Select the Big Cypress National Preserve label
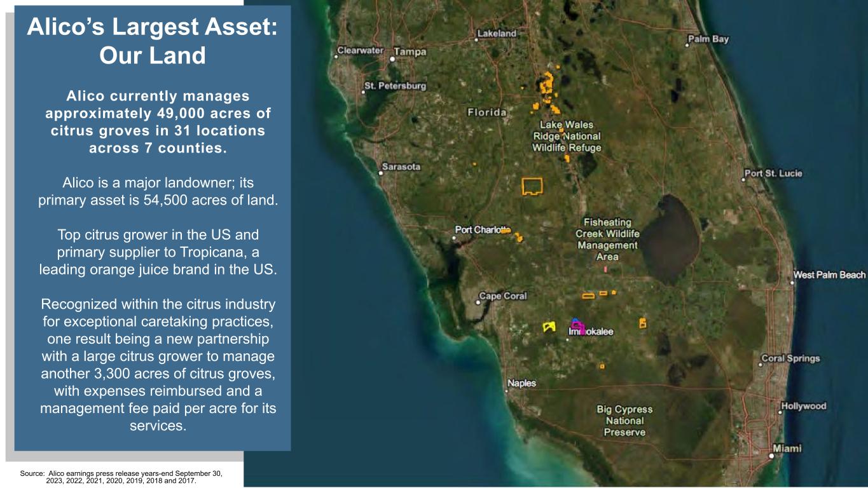The image size is (868, 488). coord(625,421)
